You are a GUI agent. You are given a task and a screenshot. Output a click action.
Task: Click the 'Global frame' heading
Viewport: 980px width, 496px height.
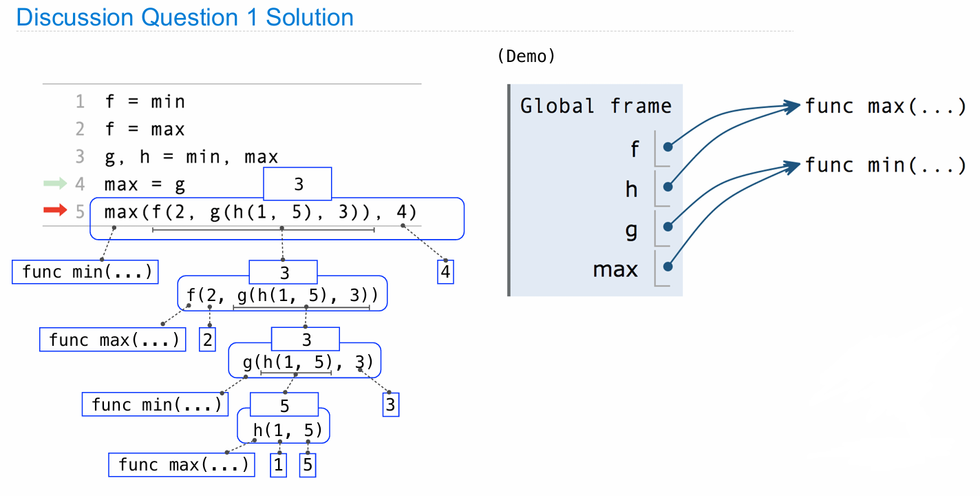[x=596, y=106]
